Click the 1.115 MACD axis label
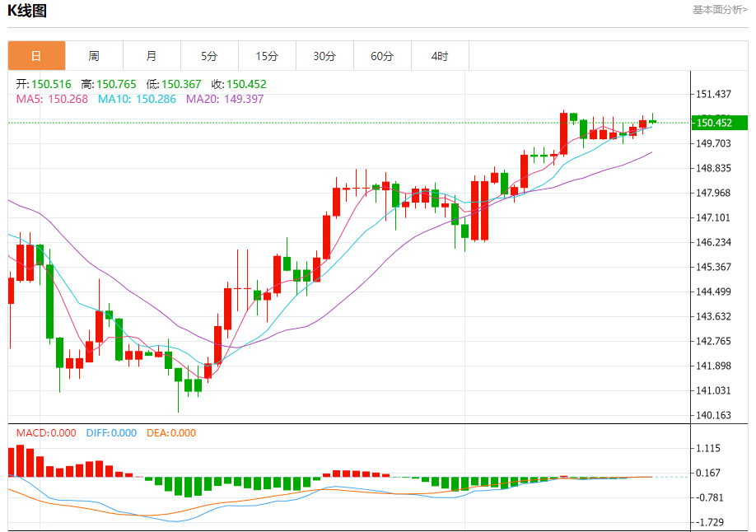 pyautogui.click(x=708, y=449)
